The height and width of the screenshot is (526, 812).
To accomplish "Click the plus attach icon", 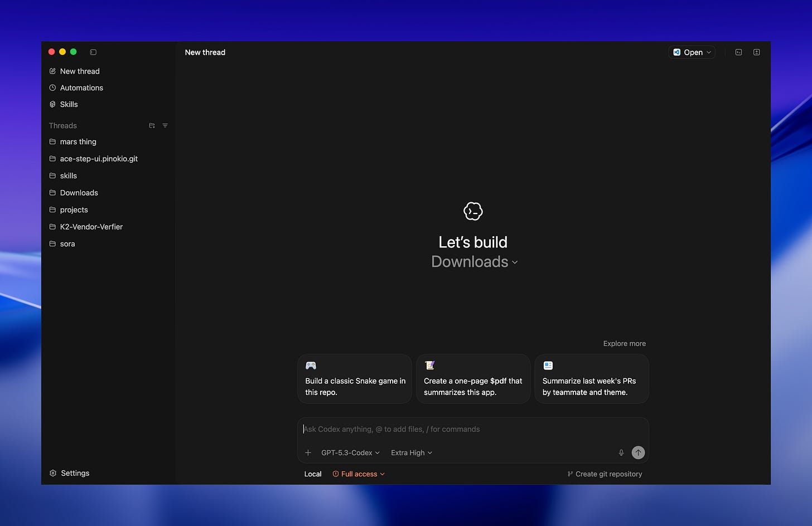I will pyautogui.click(x=308, y=453).
